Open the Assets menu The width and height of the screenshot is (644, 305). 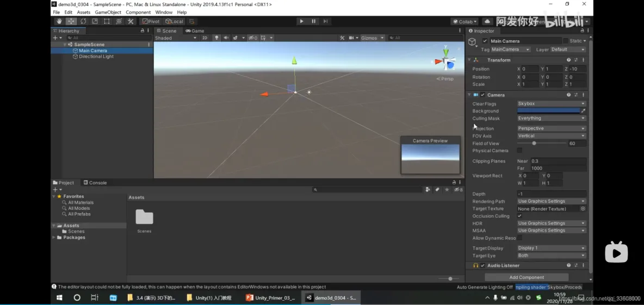click(83, 13)
